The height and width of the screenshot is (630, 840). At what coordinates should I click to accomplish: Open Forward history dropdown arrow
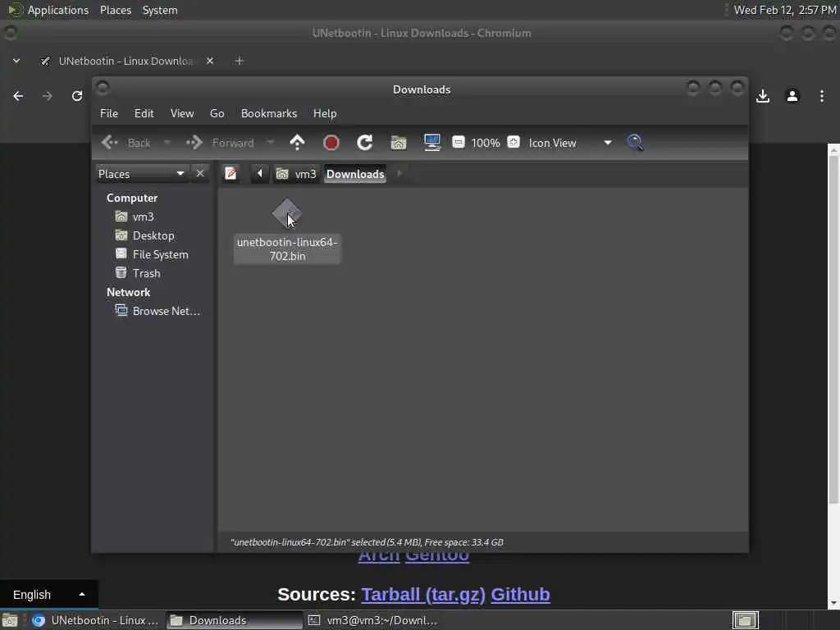(270, 143)
